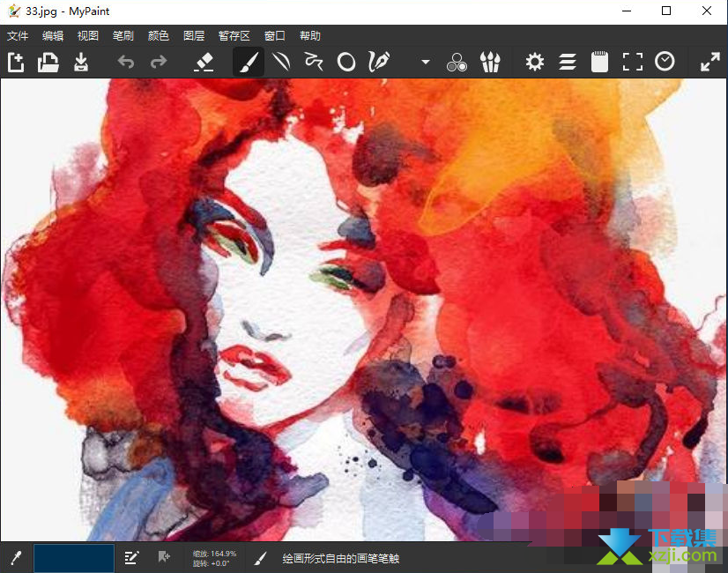Open the 颜色 menu
Screen dimensions: 728x573
pos(159,36)
